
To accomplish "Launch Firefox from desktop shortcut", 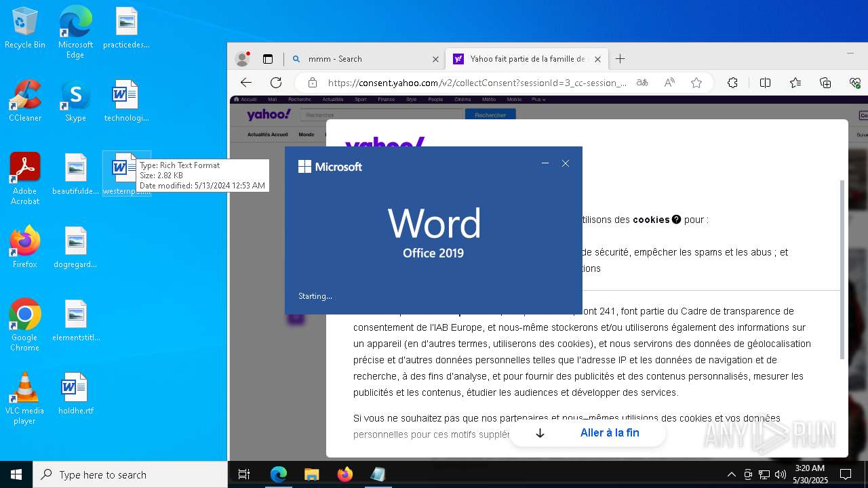I will coord(25,247).
